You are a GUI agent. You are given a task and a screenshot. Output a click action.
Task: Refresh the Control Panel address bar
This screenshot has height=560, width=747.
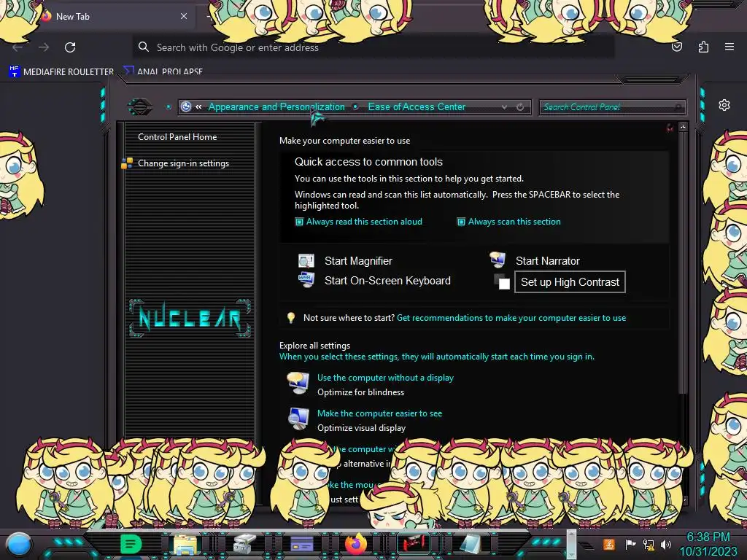click(x=520, y=107)
